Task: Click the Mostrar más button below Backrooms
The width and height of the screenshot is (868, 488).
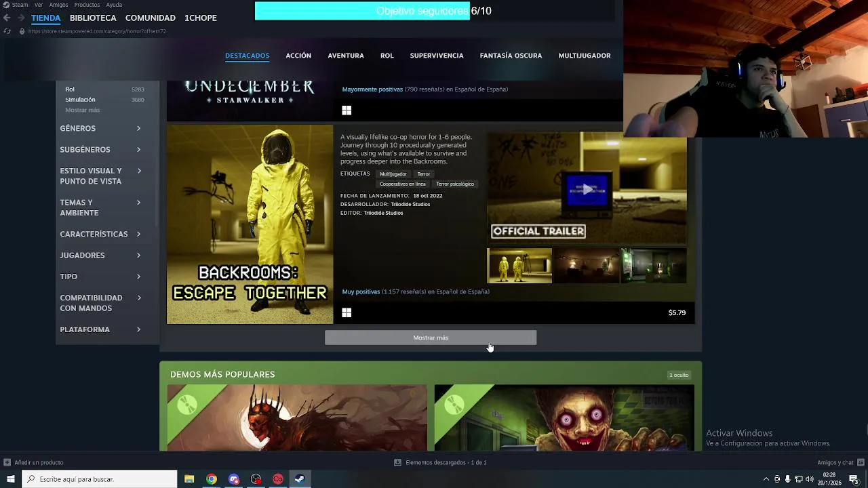Action: pyautogui.click(x=431, y=338)
